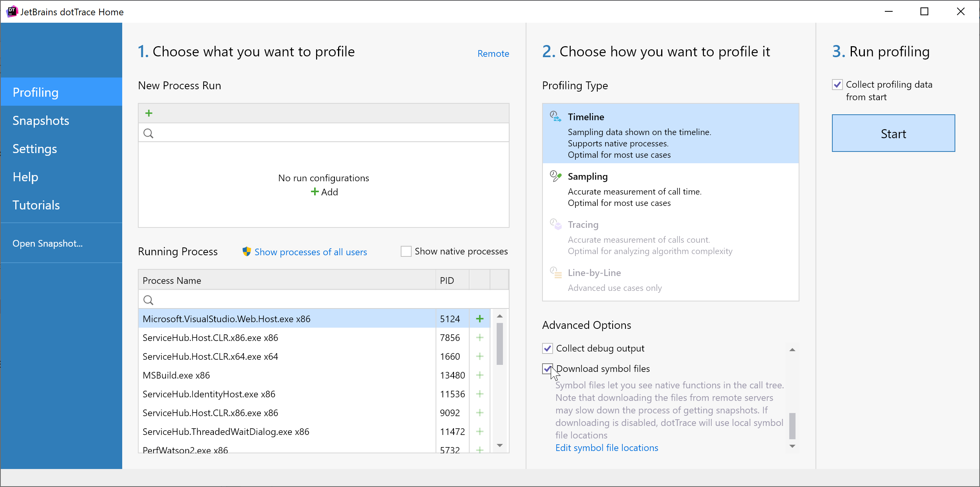
Task: Select the Sampling profiling type icon
Action: [555, 176]
